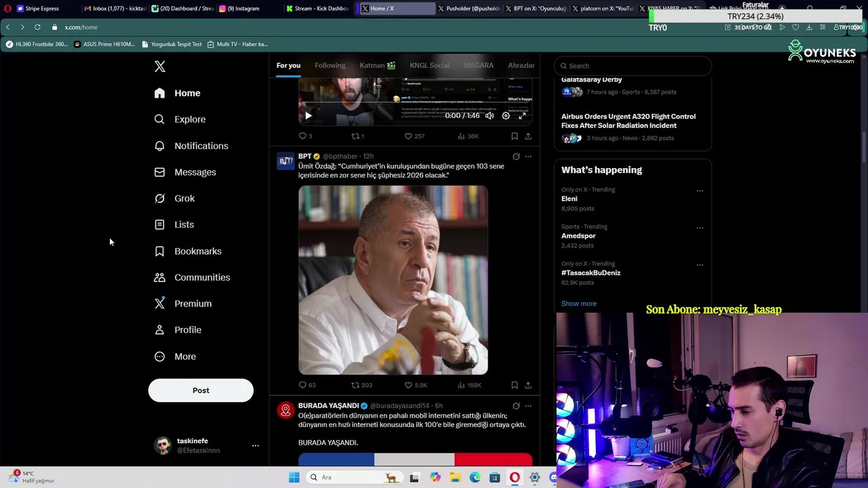The width and height of the screenshot is (868, 488).
Task: View analytics for 168K views BPT post
Action: 469,385
